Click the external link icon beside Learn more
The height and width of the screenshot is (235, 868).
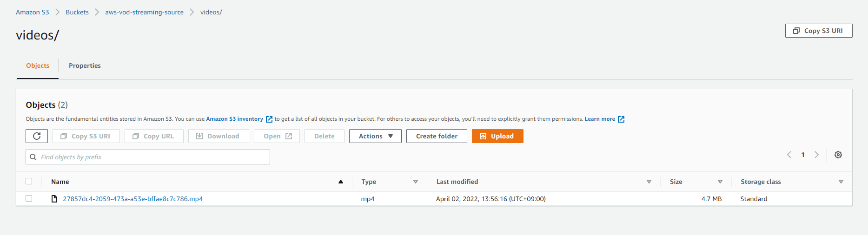point(621,119)
